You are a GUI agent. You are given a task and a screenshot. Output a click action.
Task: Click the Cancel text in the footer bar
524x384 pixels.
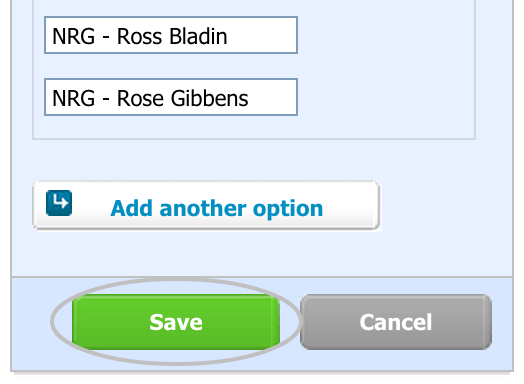[396, 322]
